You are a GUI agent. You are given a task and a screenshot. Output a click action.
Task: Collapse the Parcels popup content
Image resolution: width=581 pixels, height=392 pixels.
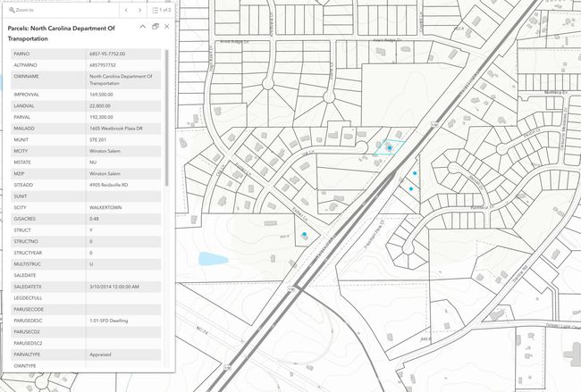click(141, 27)
